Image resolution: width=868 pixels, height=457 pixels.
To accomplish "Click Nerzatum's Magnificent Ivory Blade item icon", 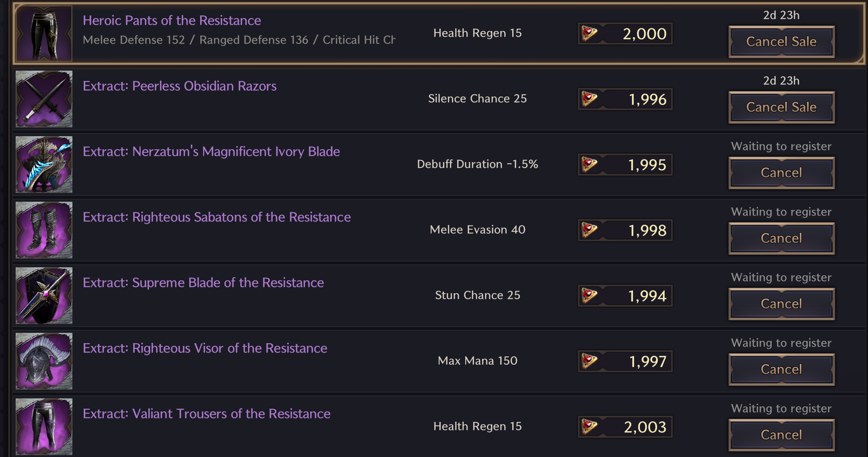I will pyautogui.click(x=44, y=165).
